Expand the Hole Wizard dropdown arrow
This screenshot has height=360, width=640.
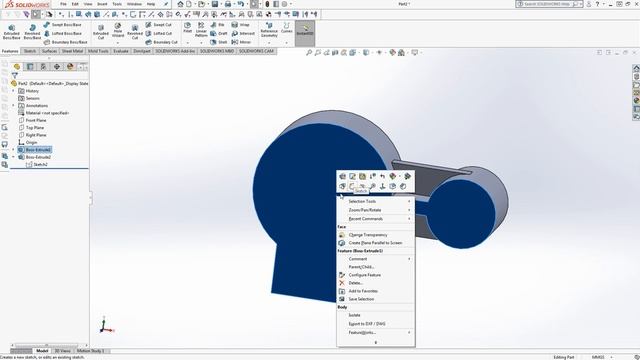[x=118, y=42]
